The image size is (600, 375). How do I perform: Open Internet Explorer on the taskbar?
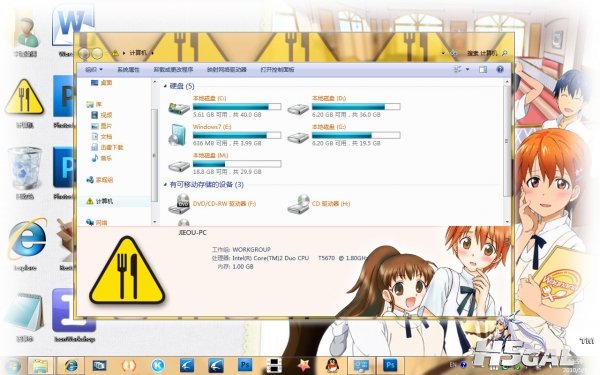point(71,366)
